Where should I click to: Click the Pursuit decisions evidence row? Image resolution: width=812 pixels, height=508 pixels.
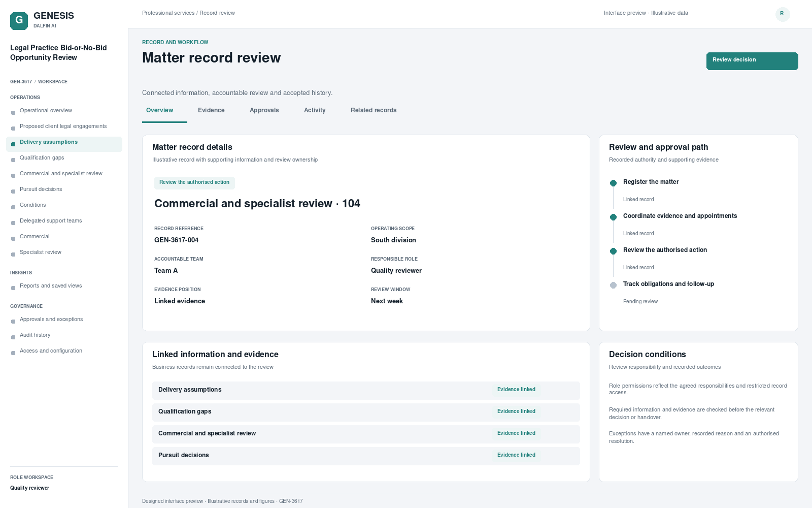(x=366, y=456)
